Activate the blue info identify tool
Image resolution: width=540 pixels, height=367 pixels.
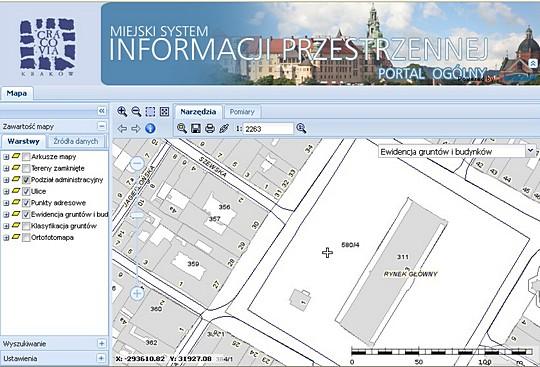coord(150,128)
